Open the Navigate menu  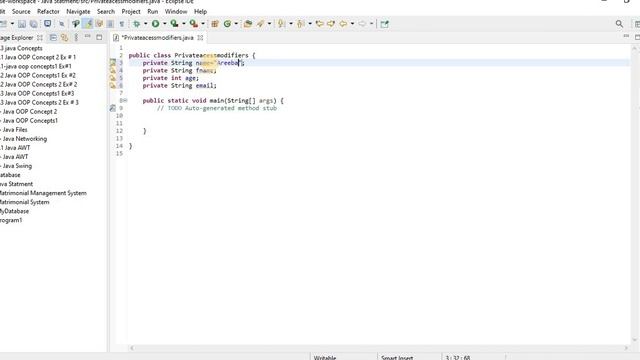(x=78, y=11)
